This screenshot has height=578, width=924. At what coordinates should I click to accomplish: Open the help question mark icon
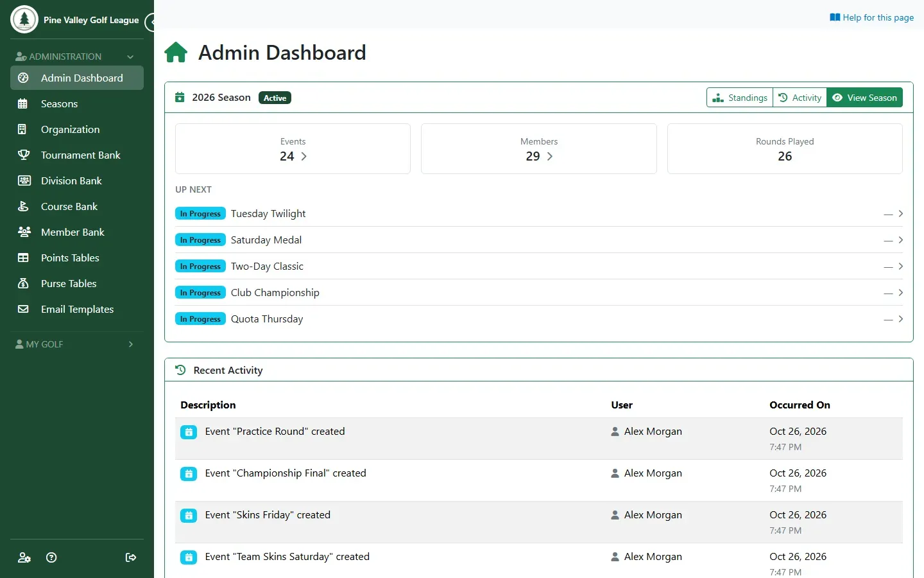tap(52, 557)
